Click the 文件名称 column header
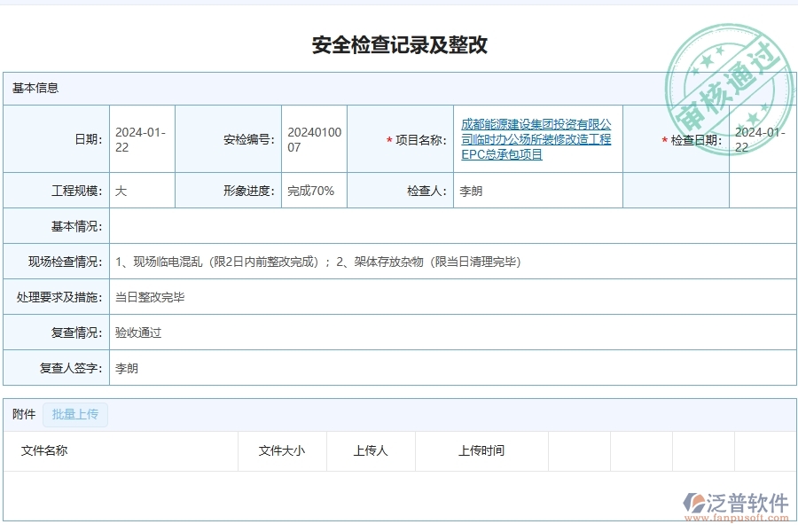Screen dimensions: 798x532 coord(43,450)
